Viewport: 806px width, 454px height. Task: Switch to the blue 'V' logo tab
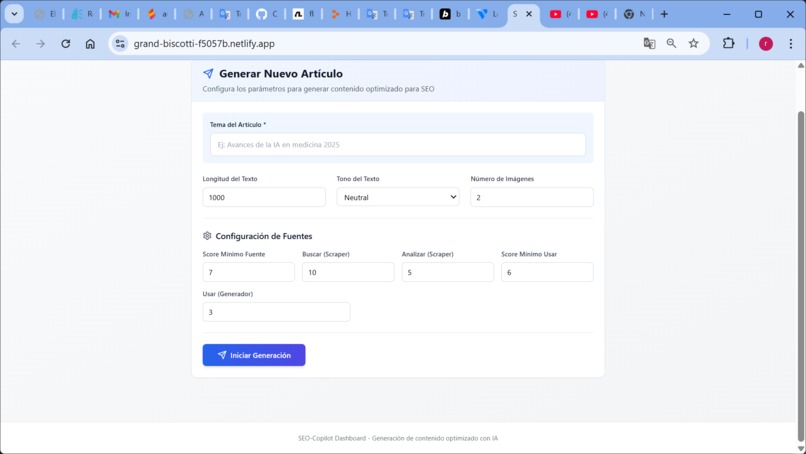(487, 14)
